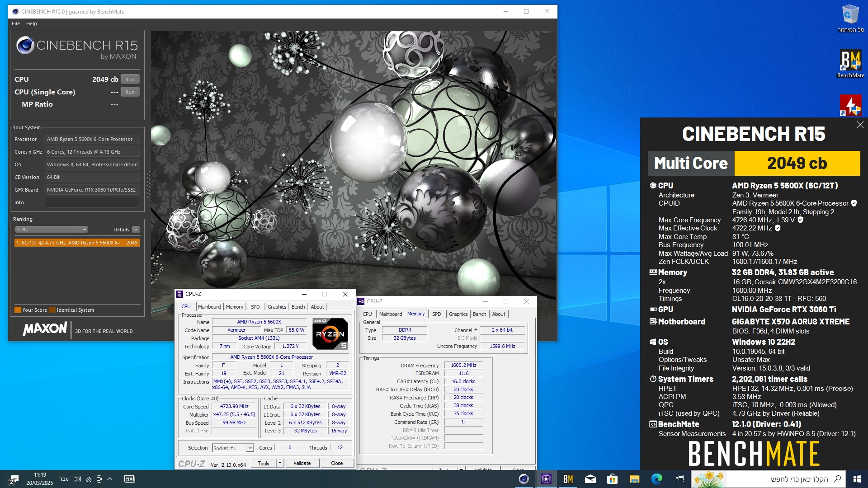This screenshot has height=488, width=868.
Task: Click the Core Speed 4723.90 MHz value
Action: pyautogui.click(x=234, y=406)
